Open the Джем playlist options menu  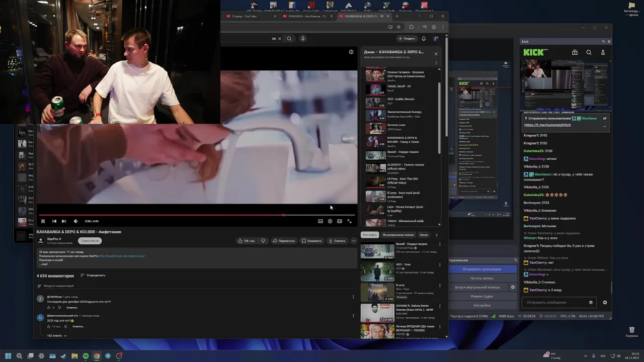tap(436, 63)
